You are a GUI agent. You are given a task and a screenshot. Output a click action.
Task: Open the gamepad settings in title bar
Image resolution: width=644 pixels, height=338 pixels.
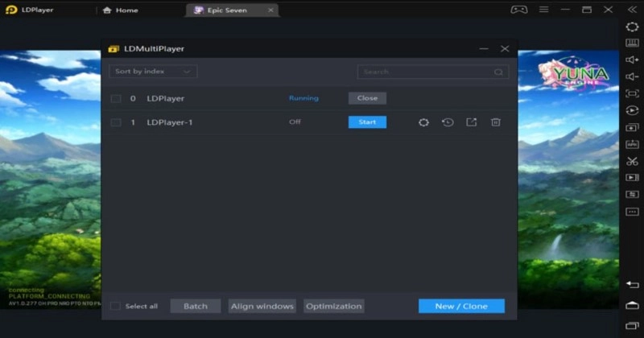(x=519, y=10)
